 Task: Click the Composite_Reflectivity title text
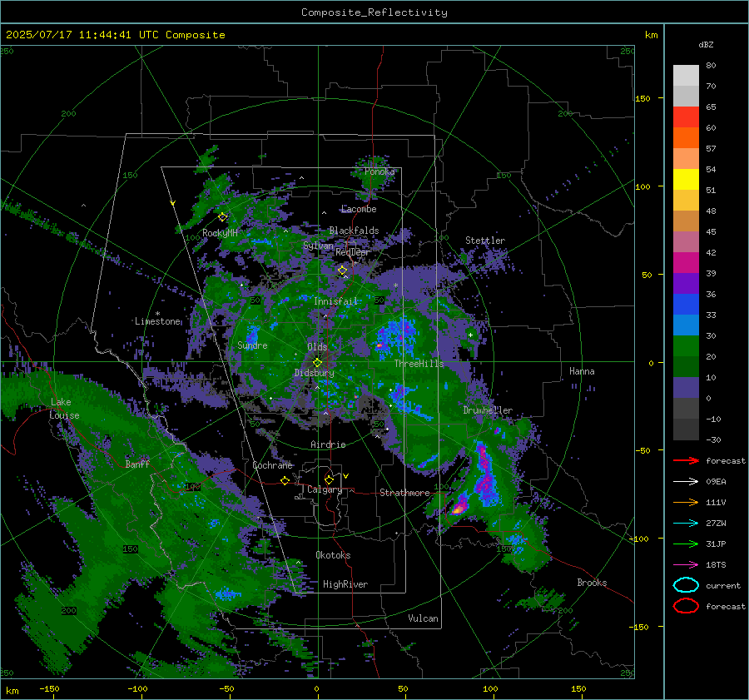coord(374,12)
